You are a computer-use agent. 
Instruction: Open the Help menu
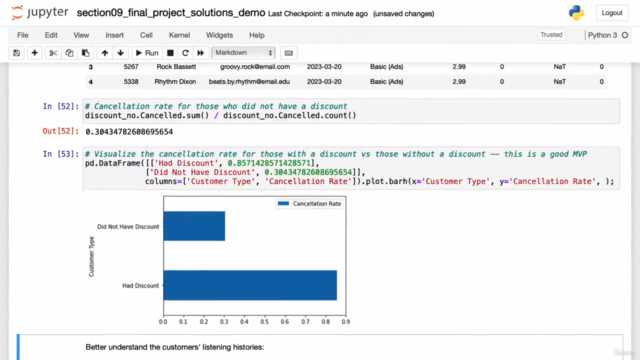[x=257, y=35]
